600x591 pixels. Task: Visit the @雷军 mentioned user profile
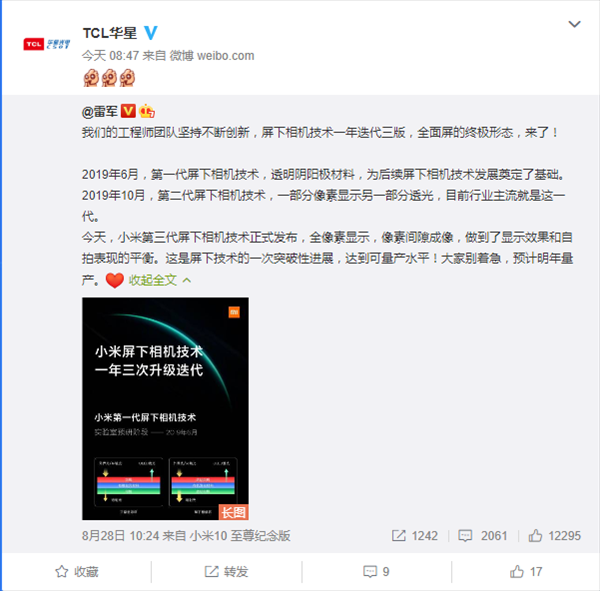pos(99,111)
